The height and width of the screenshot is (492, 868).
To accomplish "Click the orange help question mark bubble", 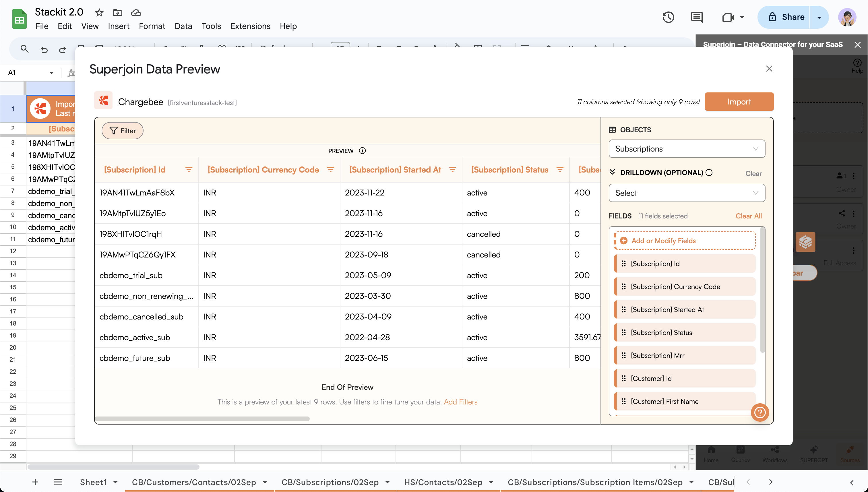I will tap(760, 412).
